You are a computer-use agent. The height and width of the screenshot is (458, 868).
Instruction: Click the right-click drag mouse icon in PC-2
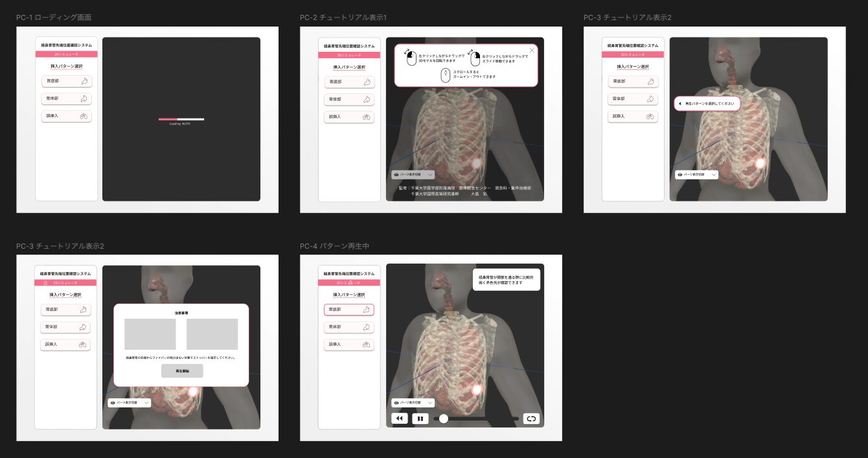[x=474, y=58]
